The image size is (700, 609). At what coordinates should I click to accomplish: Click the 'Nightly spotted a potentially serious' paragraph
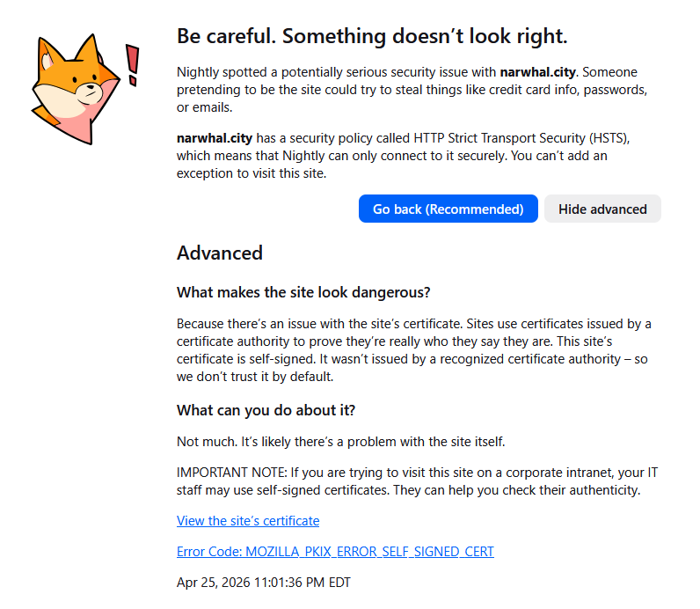412,90
